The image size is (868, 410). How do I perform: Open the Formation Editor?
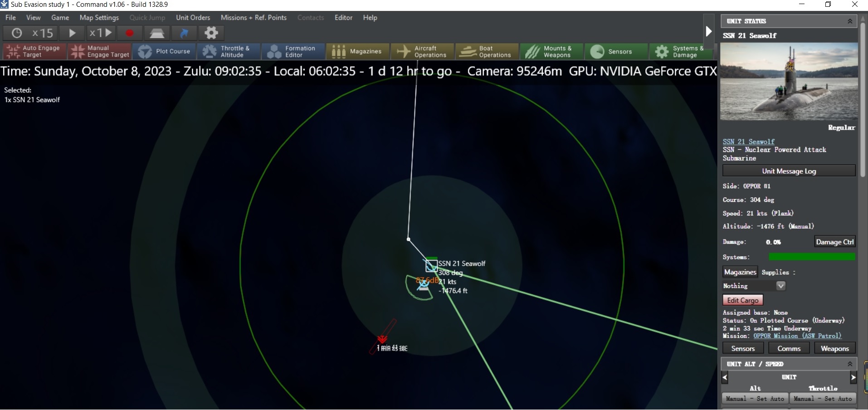[293, 51]
